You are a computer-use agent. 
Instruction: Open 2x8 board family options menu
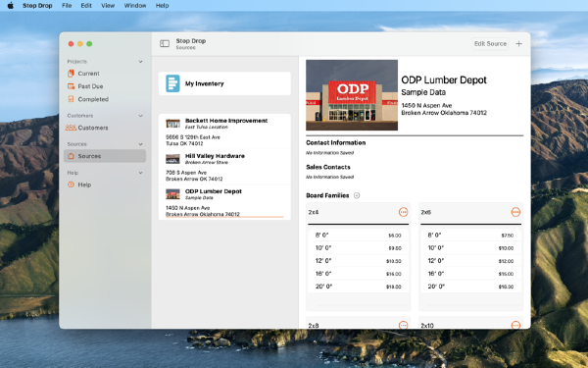pyautogui.click(x=403, y=325)
